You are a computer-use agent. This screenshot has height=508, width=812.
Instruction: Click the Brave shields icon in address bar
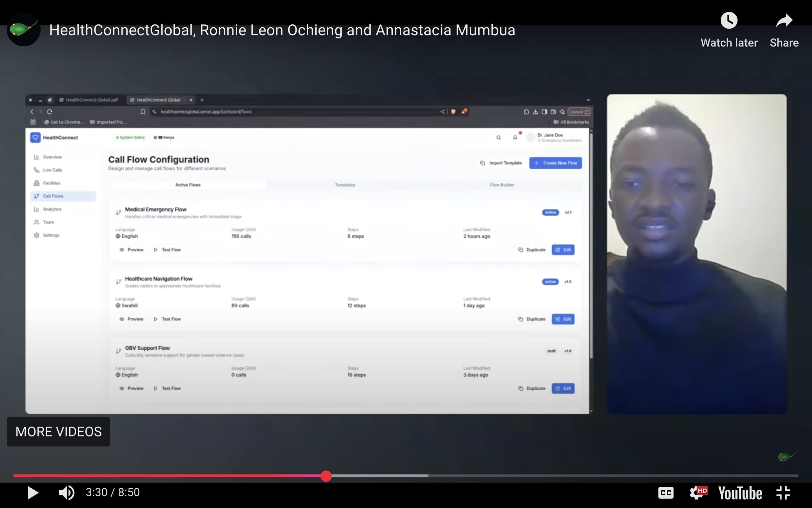click(x=453, y=112)
